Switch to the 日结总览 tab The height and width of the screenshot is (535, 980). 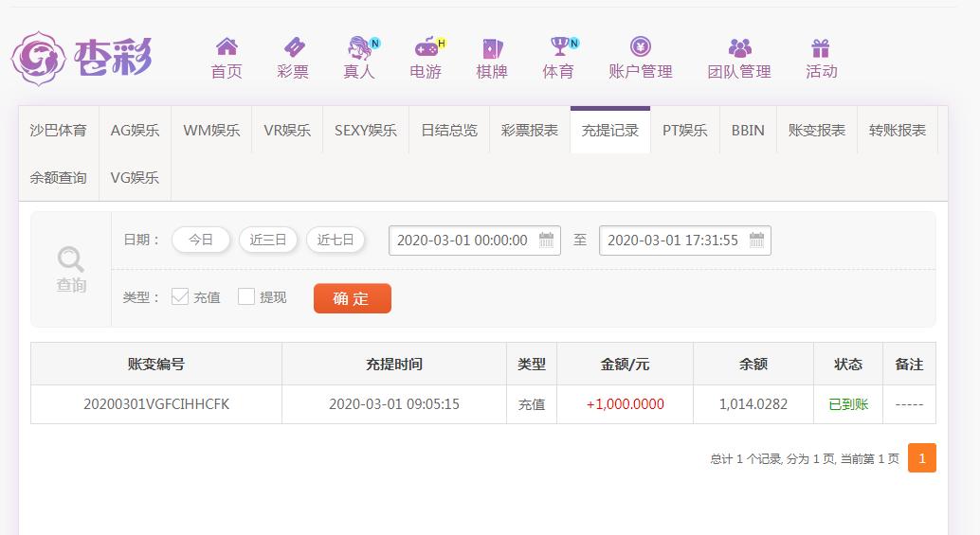(x=449, y=130)
